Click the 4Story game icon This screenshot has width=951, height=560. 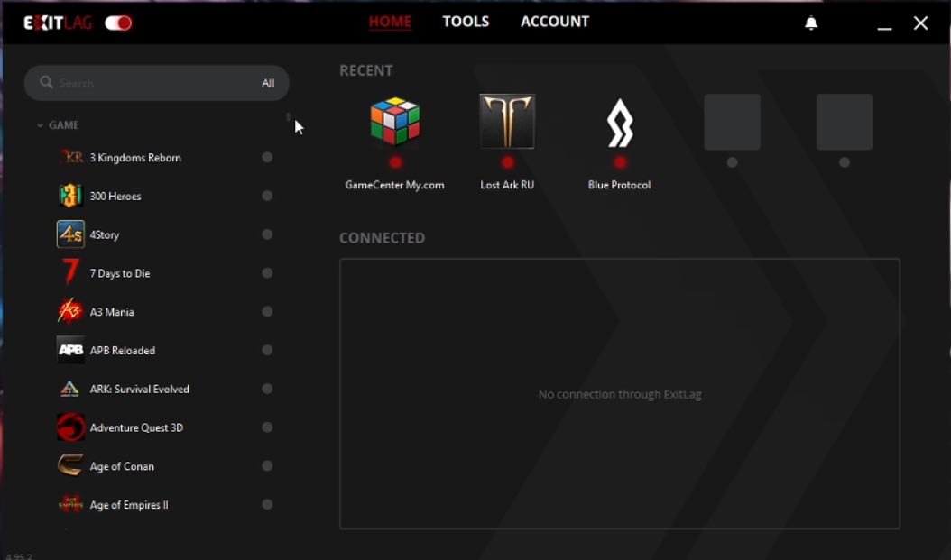coord(71,234)
